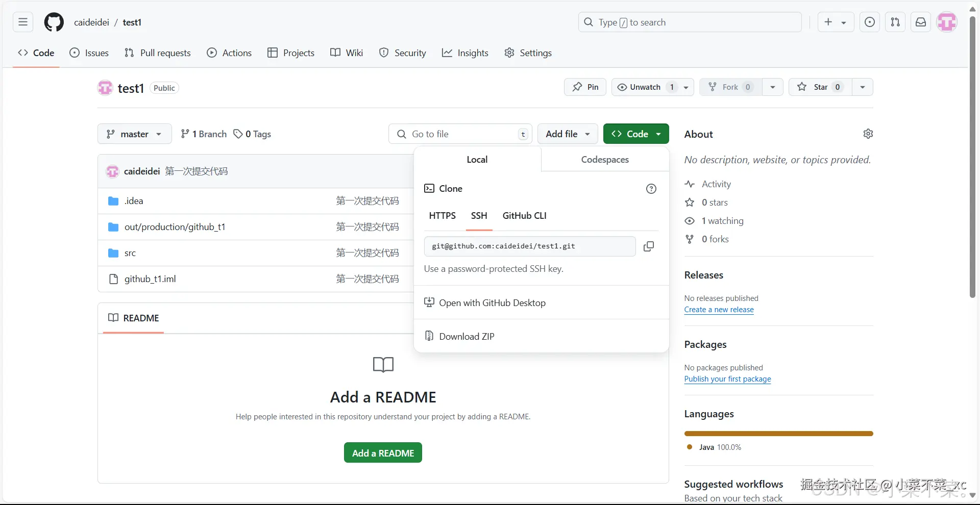Expand the master branch selector
This screenshot has width=980, height=505.
click(x=135, y=134)
